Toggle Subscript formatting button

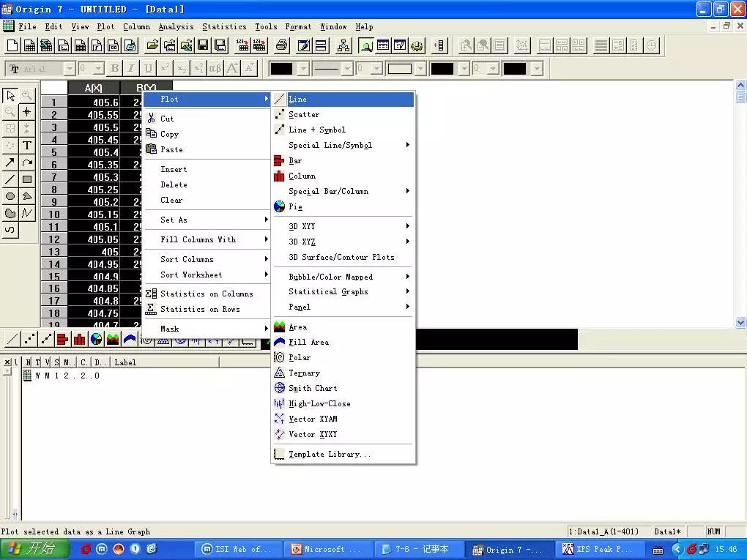tap(182, 69)
